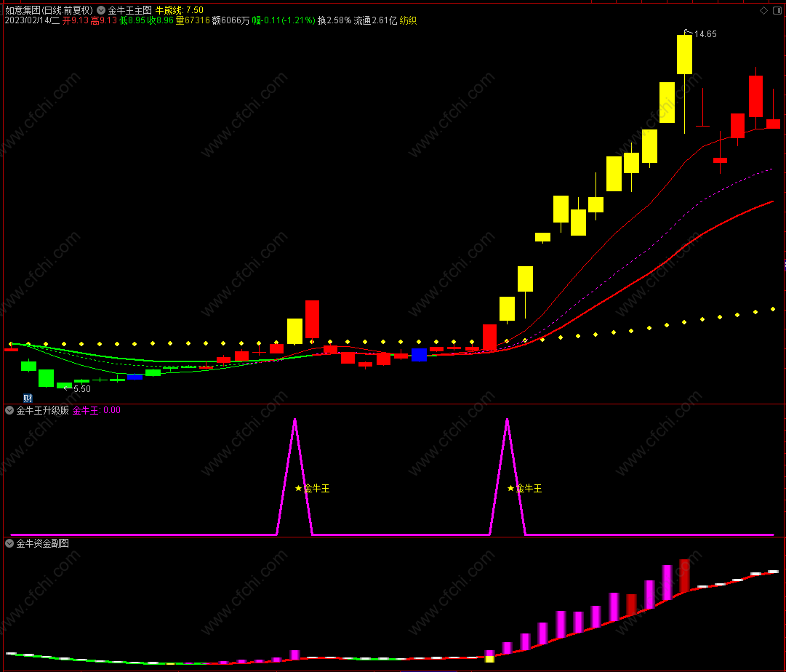Viewport: 786px width, 672px height.
Task: Click the diamond icon at top right
Action: (763, 10)
